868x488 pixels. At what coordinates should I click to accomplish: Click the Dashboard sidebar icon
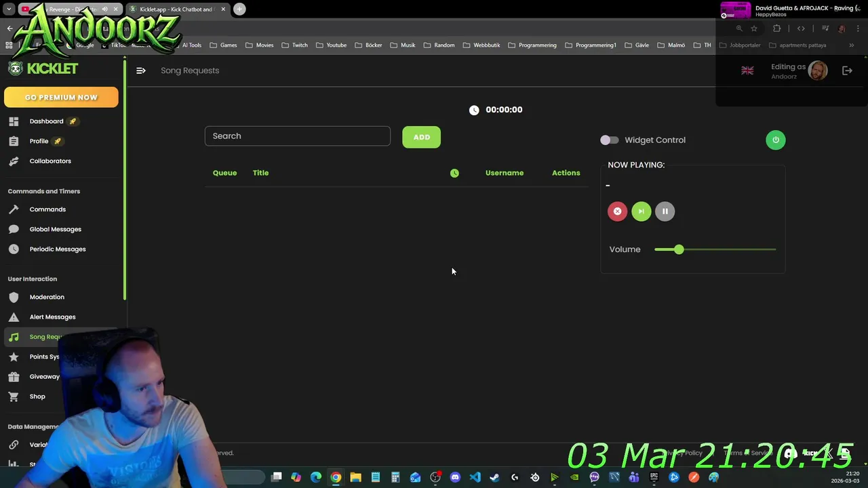coord(14,121)
